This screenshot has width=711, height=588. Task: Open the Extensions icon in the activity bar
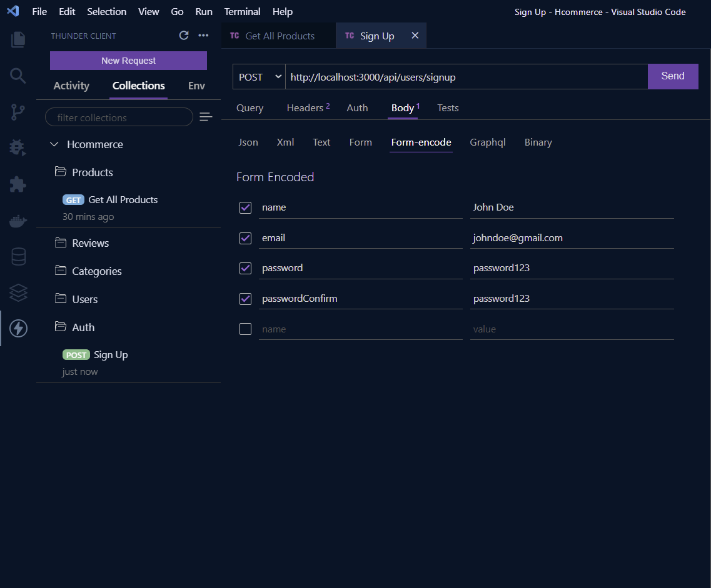tap(18, 184)
